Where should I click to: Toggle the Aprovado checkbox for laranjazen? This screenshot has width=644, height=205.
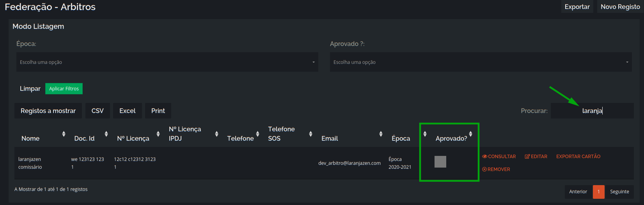coord(440,162)
